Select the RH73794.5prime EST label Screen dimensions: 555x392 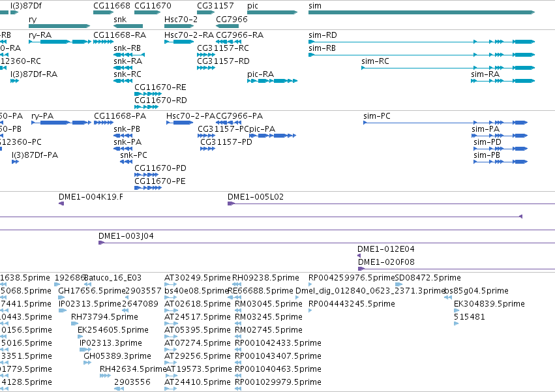click(x=105, y=317)
